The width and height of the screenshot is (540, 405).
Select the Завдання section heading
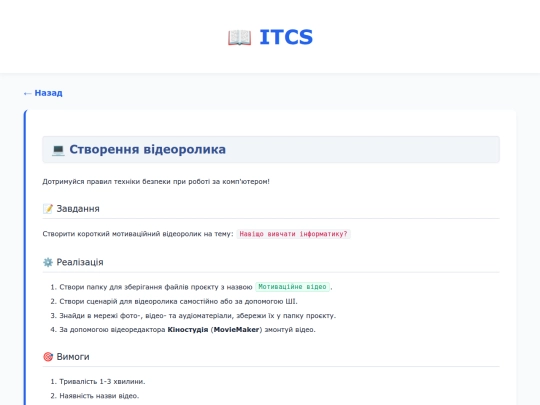pyautogui.click(x=78, y=209)
